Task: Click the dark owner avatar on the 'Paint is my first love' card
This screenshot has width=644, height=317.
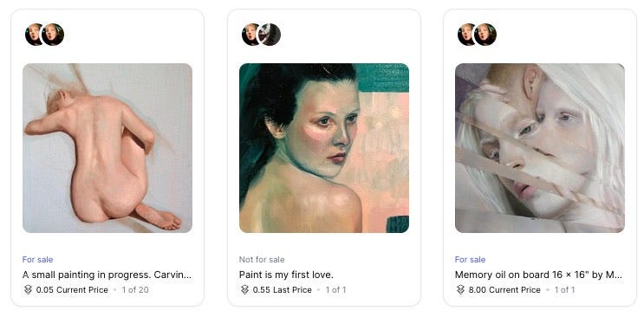Action: pyautogui.click(x=270, y=35)
